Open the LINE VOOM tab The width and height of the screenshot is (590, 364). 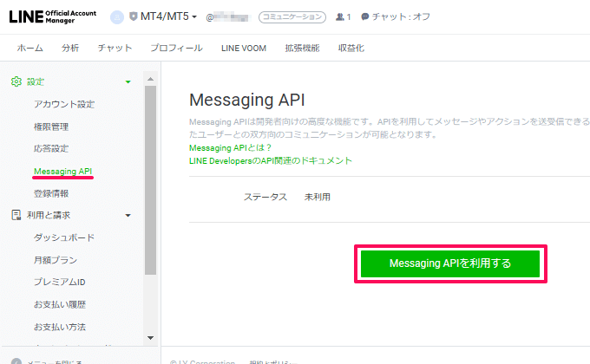point(244,49)
